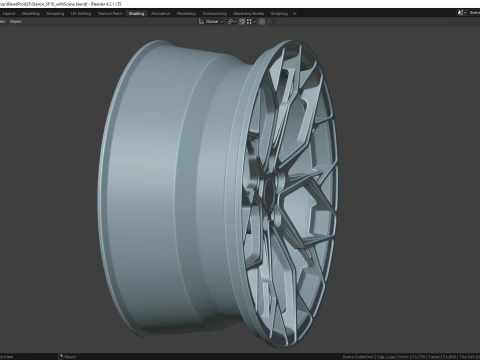This screenshot has width=480, height=360.
Task: Add a new workspace with plus icon
Action: (294, 14)
